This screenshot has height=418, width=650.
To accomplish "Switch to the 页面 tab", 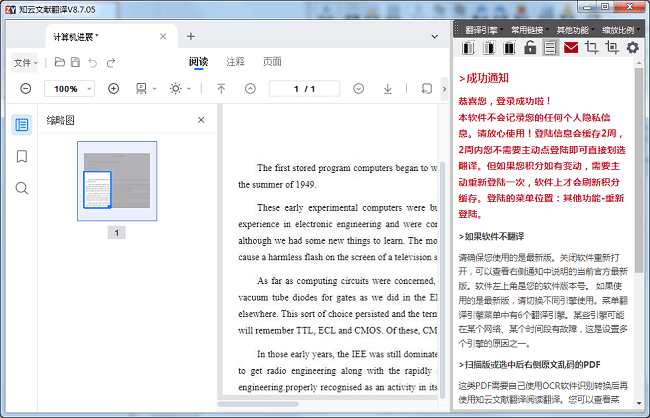I will point(272,62).
